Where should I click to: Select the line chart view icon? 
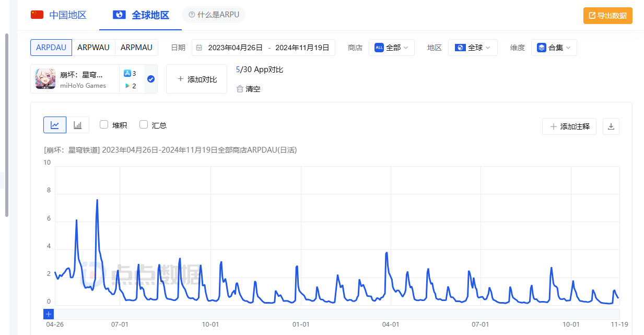55,125
